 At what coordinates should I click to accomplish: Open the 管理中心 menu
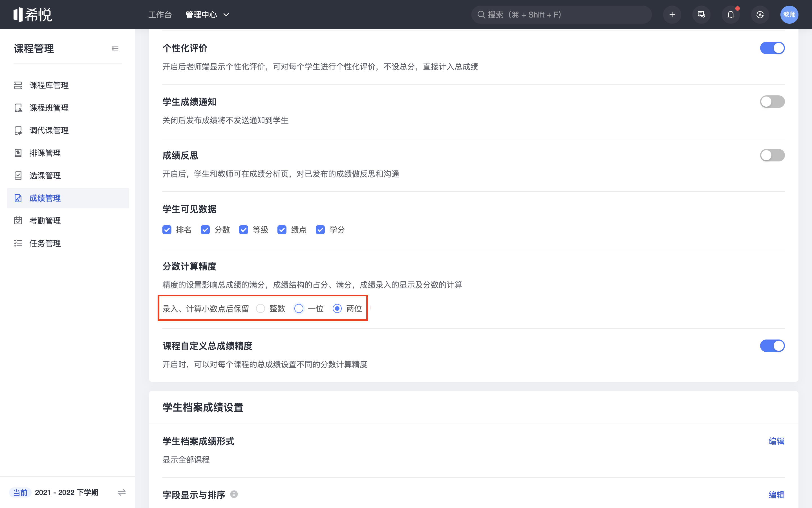tap(201, 15)
